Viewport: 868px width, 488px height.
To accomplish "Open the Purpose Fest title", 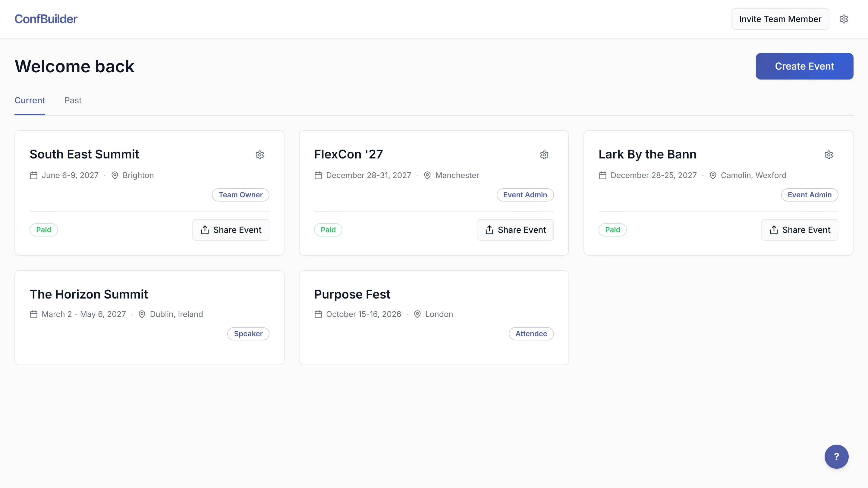I will tap(352, 294).
